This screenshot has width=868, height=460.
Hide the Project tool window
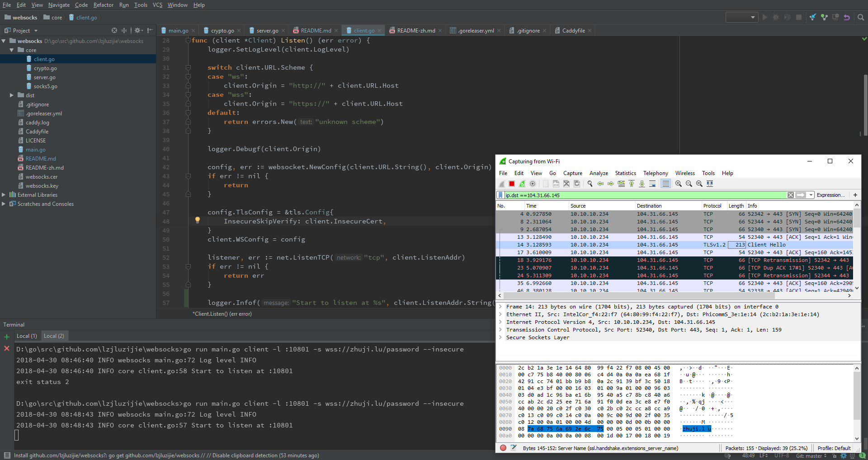click(x=150, y=30)
